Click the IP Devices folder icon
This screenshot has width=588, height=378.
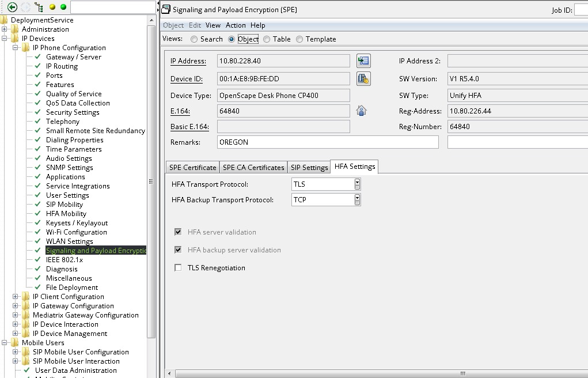coord(14,38)
